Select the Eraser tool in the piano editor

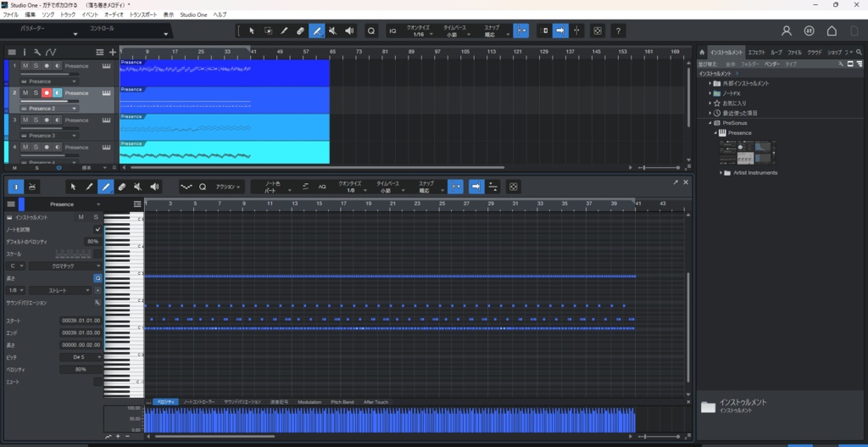(x=122, y=187)
